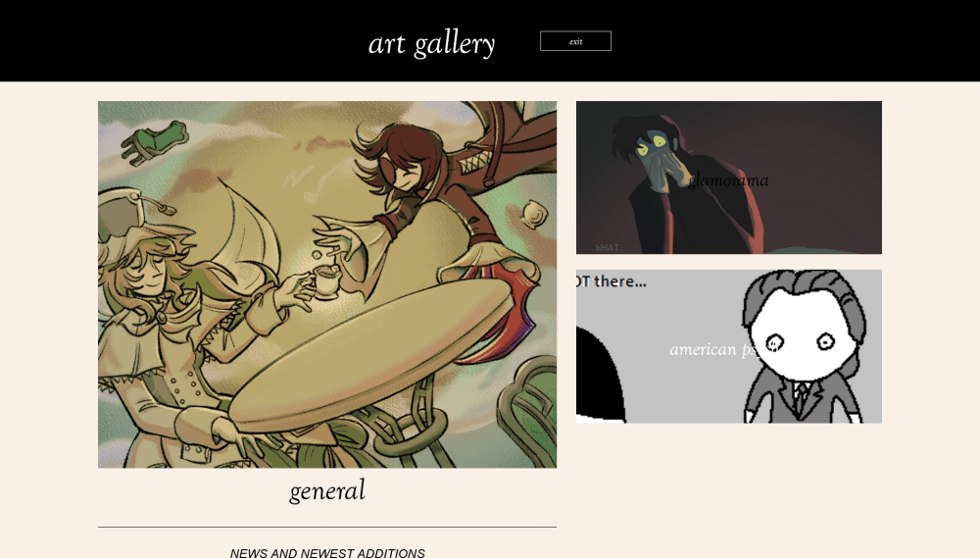Click the floating green glove in artwork

pos(155,142)
